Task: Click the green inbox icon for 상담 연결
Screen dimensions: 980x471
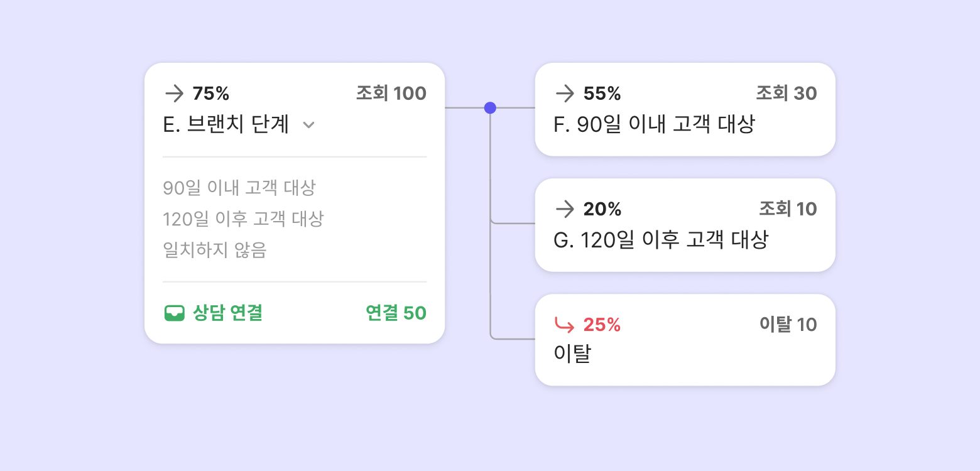Action: pyautogui.click(x=174, y=313)
